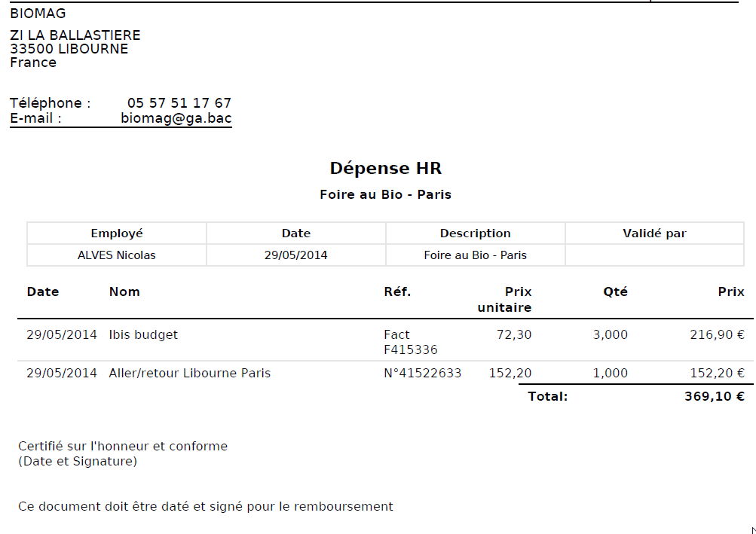Click the Dépense HR title
Screen dimensions: 756x534
coord(386,168)
